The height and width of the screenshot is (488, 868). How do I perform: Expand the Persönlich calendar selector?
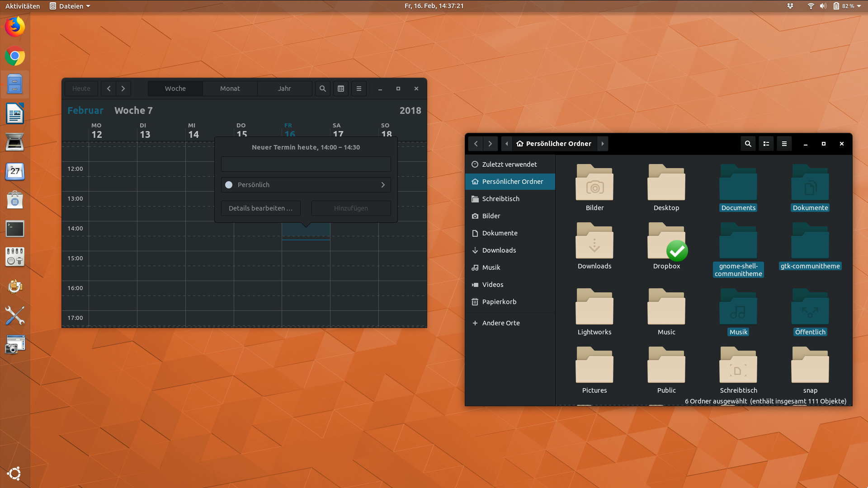[382, 185]
